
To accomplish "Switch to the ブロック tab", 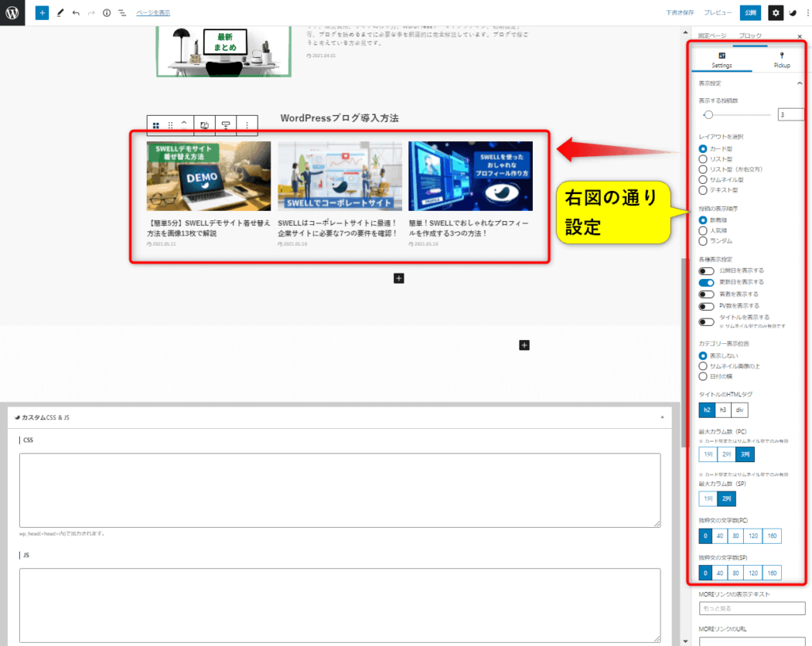I will (x=750, y=36).
